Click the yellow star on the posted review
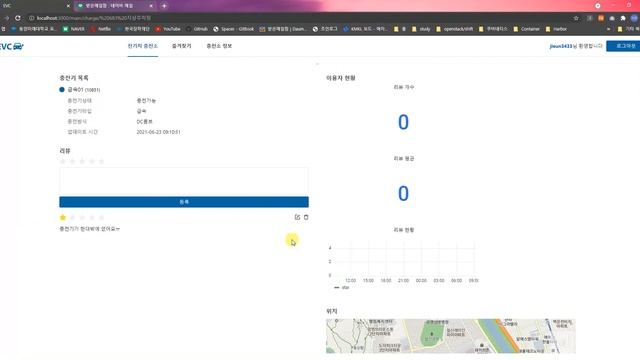The height and width of the screenshot is (360, 640). (63, 218)
